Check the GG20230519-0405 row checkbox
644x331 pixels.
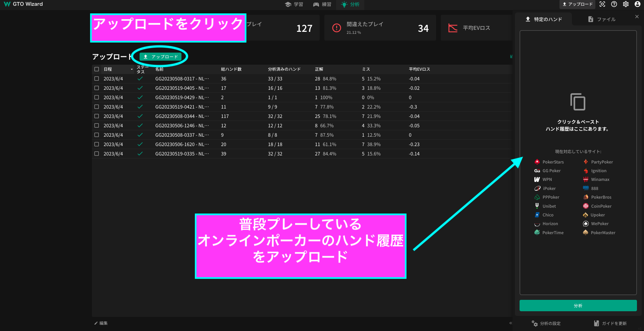[x=97, y=88]
